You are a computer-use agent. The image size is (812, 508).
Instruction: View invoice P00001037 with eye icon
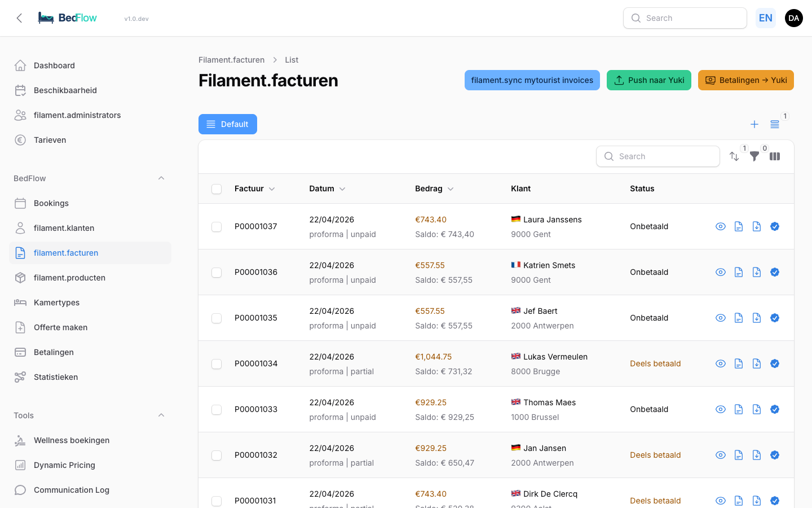721,226
